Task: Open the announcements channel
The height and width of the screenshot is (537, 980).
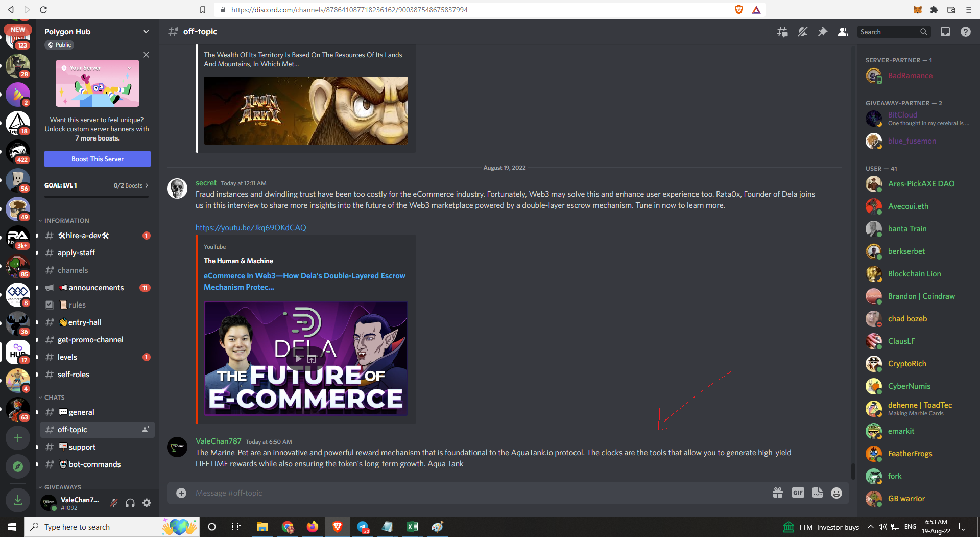Action: pos(97,288)
